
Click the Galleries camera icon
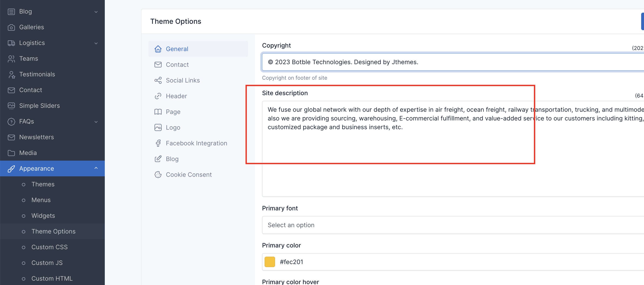pos(11,27)
